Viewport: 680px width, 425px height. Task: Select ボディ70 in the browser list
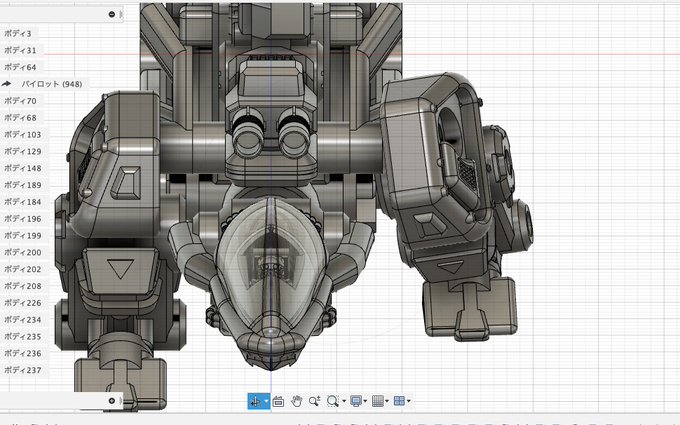(x=20, y=101)
